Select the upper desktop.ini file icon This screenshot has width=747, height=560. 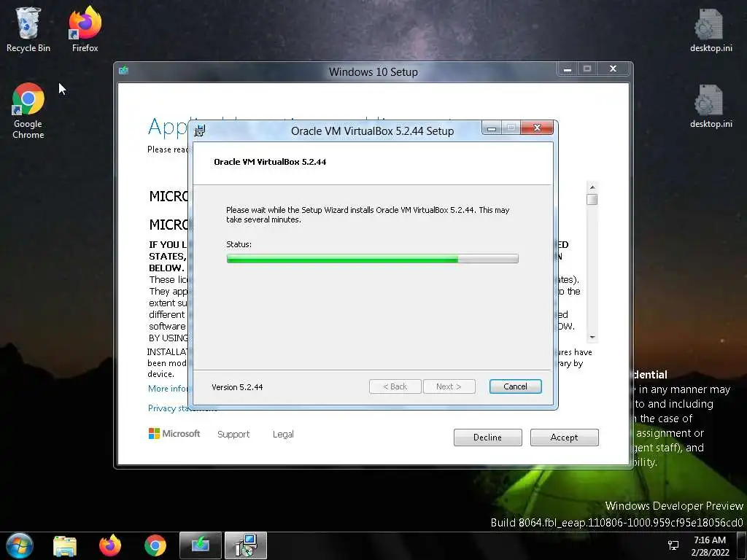pos(711,29)
